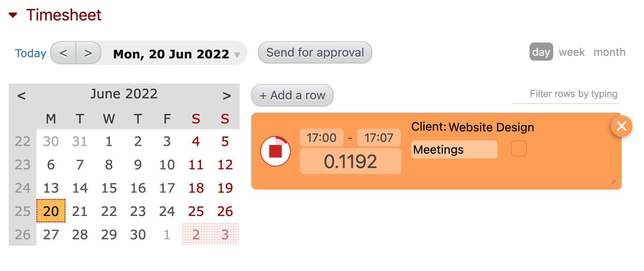Select the day view tab
644x271 pixels.
[x=541, y=52]
